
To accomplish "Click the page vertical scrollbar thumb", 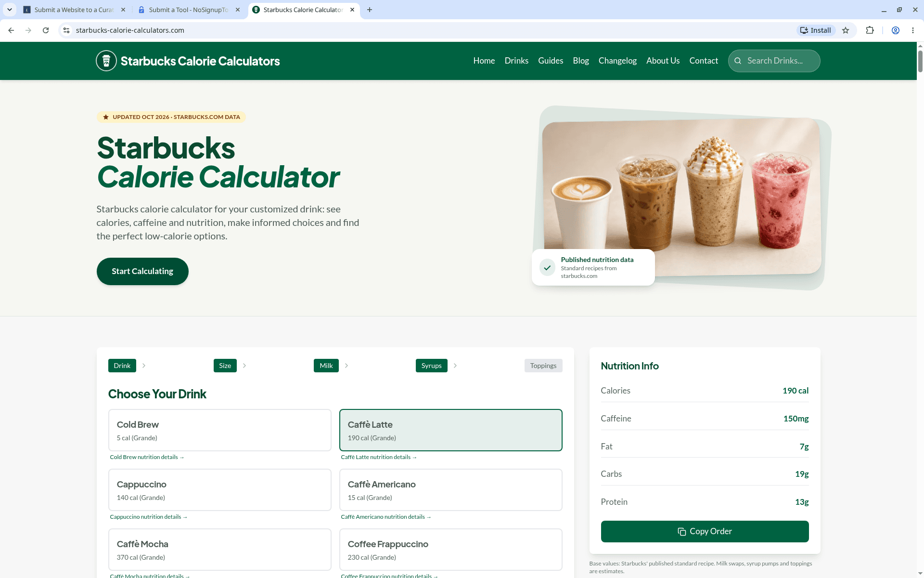I will pyautogui.click(x=920, y=61).
